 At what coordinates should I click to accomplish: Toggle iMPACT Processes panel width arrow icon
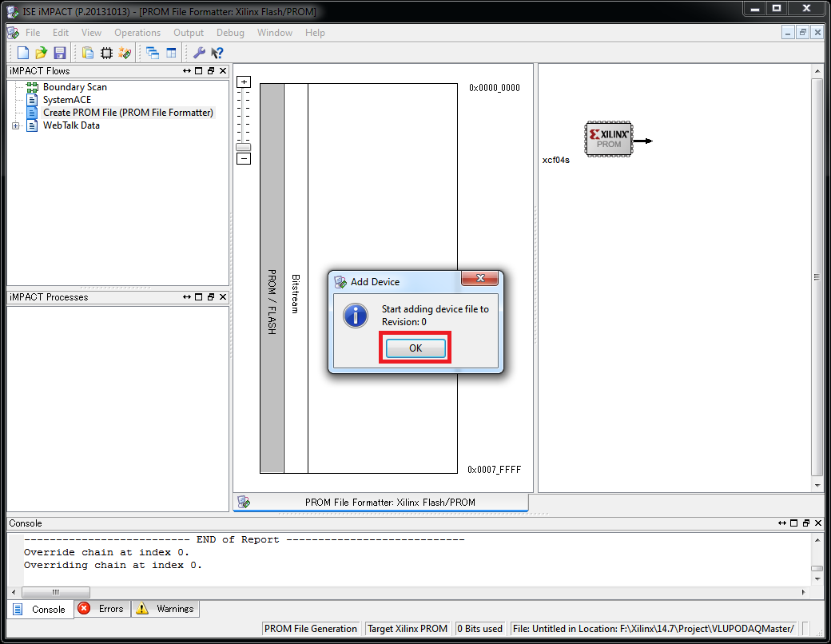coord(186,297)
